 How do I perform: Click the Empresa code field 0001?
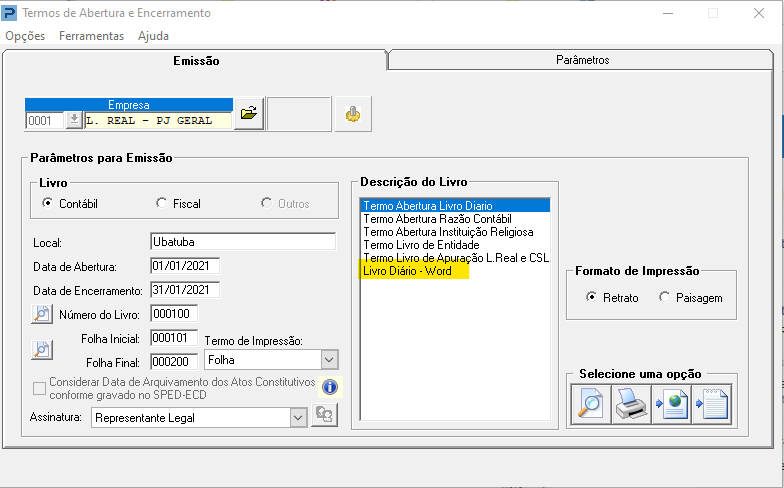point(45,120)
